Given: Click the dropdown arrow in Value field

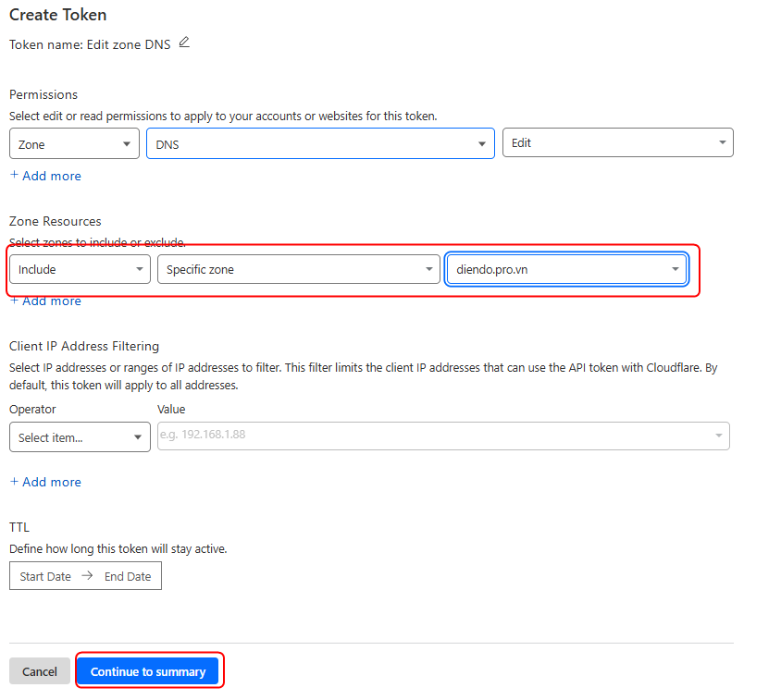Looking at the screenshot, I should [718, 436].
